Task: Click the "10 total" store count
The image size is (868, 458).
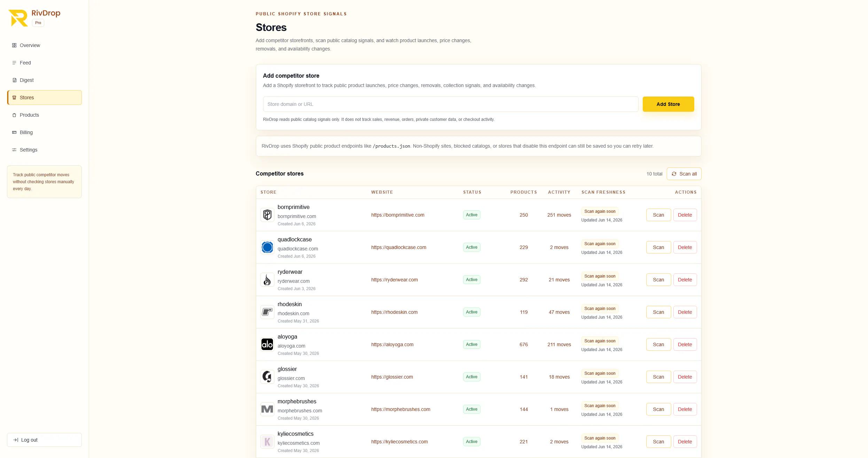Action: [x=654, y=174]
